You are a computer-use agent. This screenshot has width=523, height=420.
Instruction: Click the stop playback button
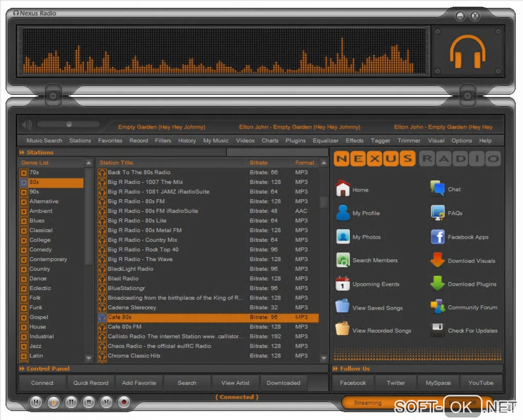coord(89,402)
